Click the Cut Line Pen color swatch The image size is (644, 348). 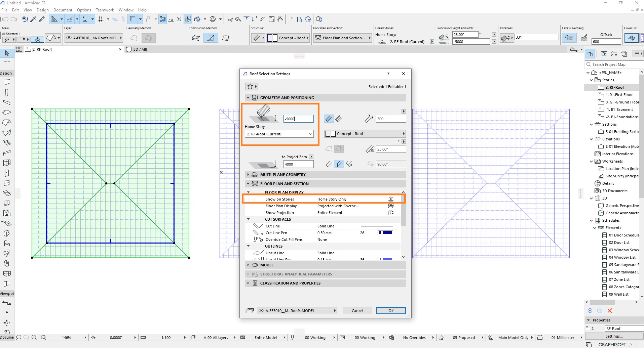click(385, 233)
